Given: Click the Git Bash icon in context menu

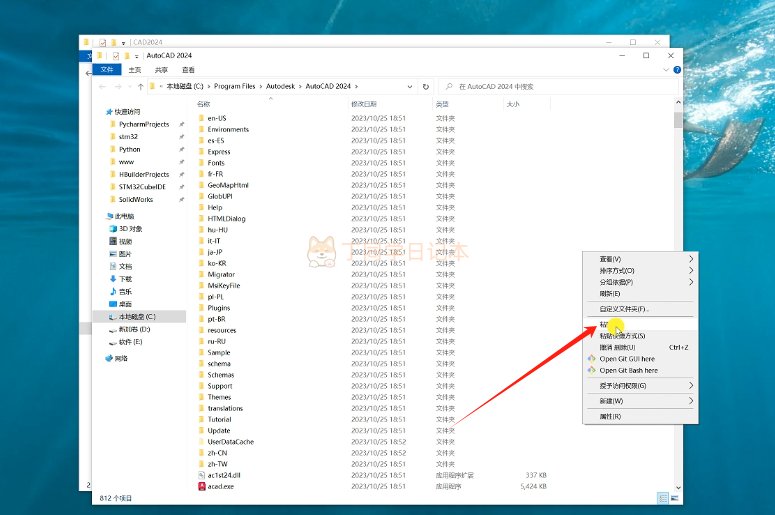Looking at the screenshot, I should click(x=591, y=370).
